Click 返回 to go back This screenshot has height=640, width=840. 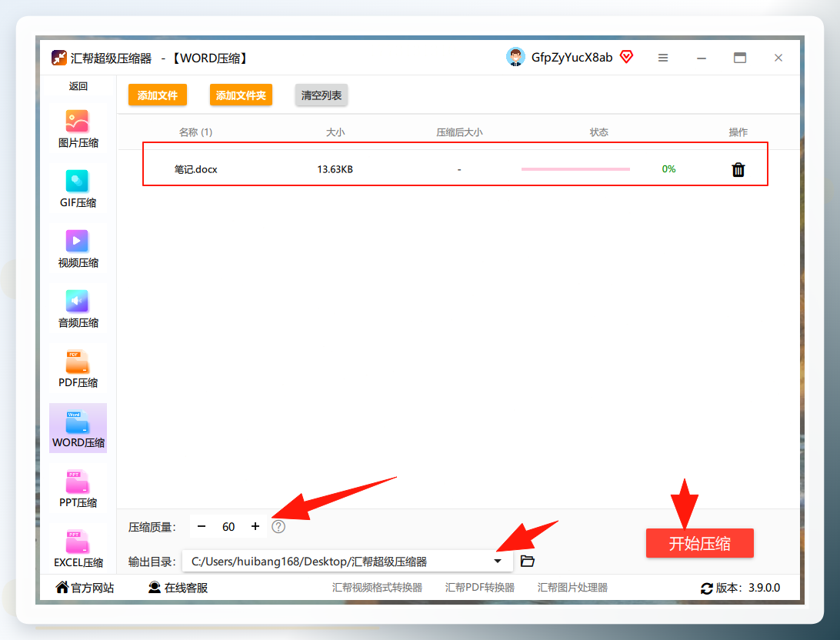78,86
